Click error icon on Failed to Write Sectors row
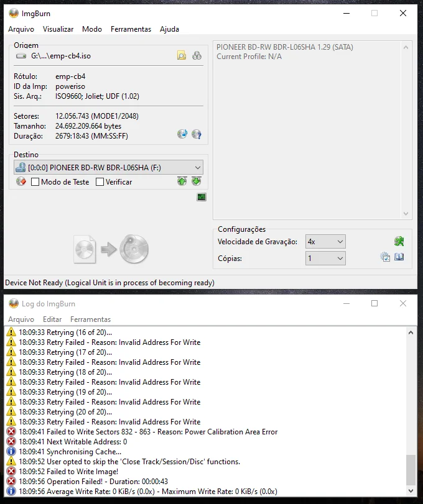 11,432
